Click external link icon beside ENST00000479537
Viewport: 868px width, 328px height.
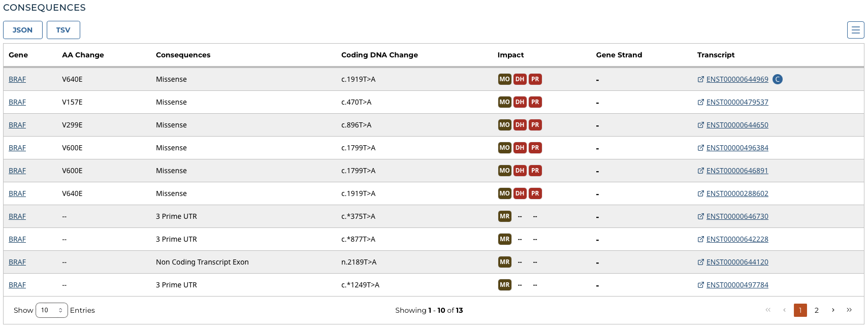700,102
